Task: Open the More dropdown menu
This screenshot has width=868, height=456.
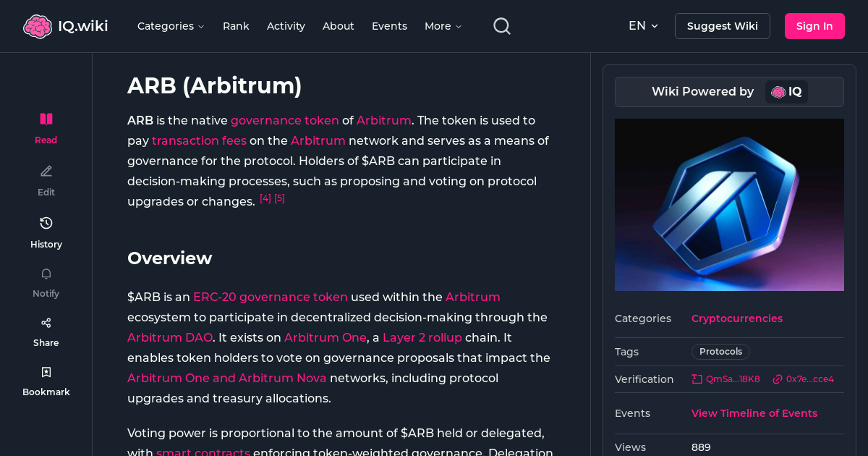Action: [x=442, y=26]
